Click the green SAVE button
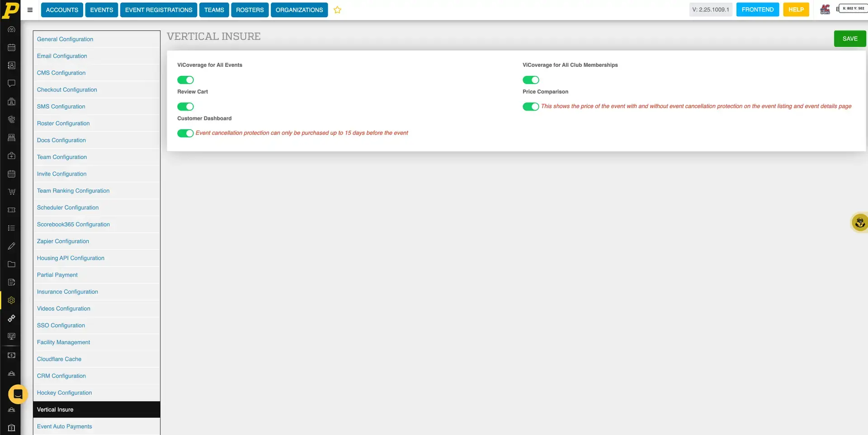 [850, 39]
